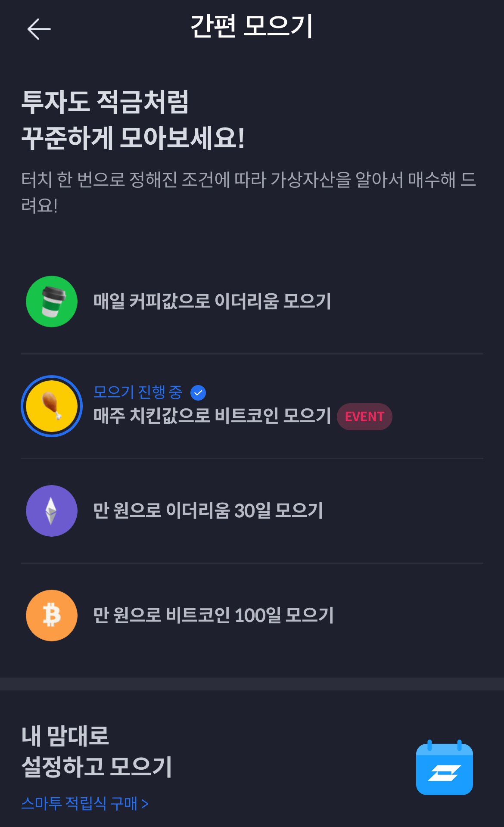The height and width of the screenshot is (827, 504).
Task: Tap the yellow chicken drumstick icon
Action: click(x=52, y=406)
